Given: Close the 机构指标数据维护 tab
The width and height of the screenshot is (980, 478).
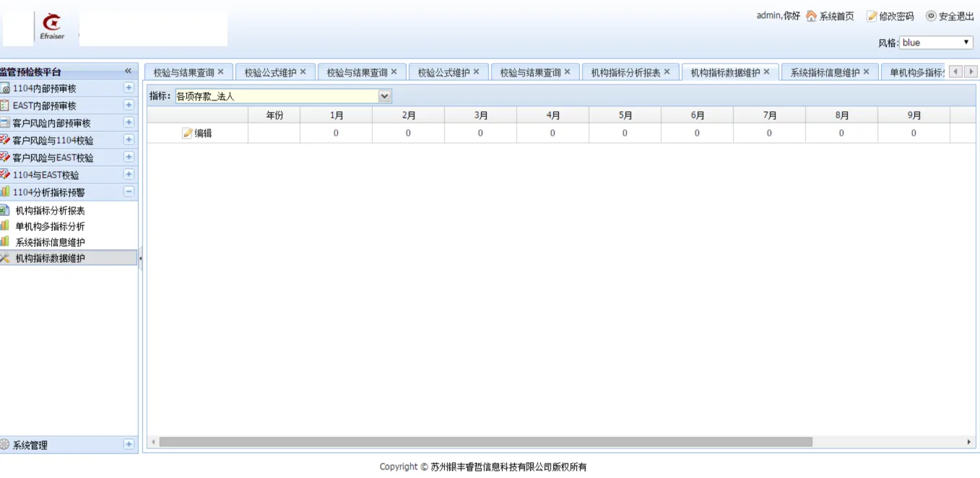Looking at the screenshot, I should click(766, 72).
